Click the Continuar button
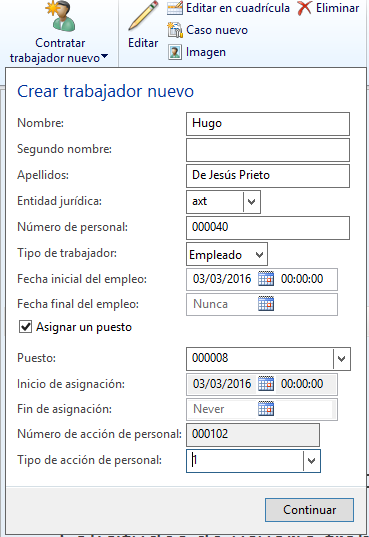Viewport: 369px width, 537px height. point(309,510)
